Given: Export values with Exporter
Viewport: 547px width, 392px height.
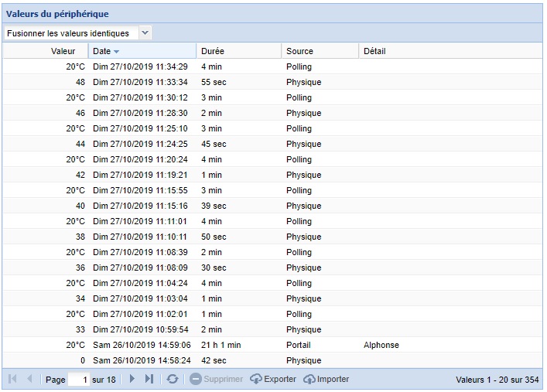Looking at the screenshot, I should [x=273, y=379].
